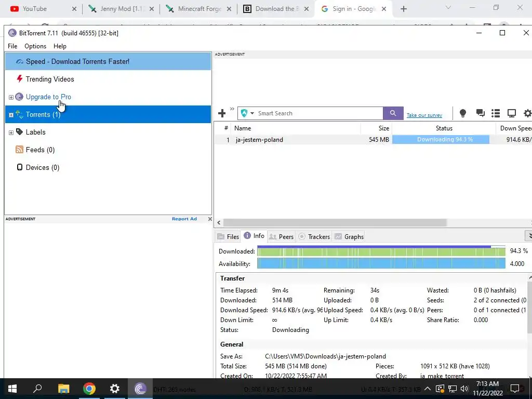The image size is (532, 399).
Task: Open Google Chrome from taskbar
Action: [x=89, y=389]
